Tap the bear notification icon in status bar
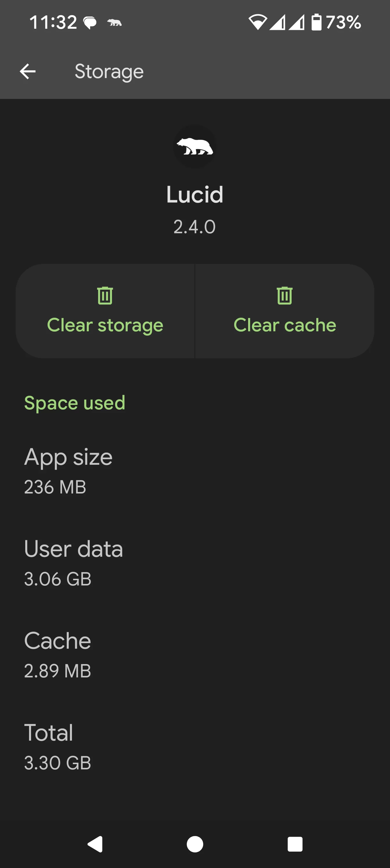This screenshot has height=868, width=390. click(x=114, y=23)
